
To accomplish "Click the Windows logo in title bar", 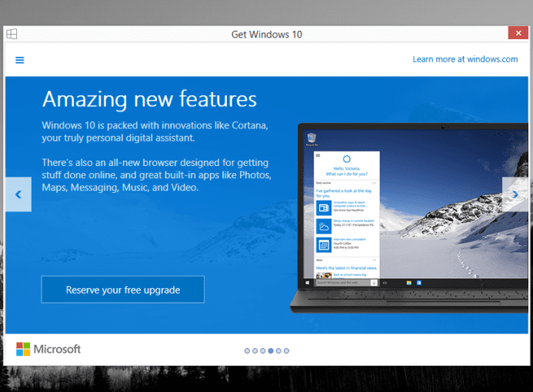I will pyautogui.click(x=12, y=34).
